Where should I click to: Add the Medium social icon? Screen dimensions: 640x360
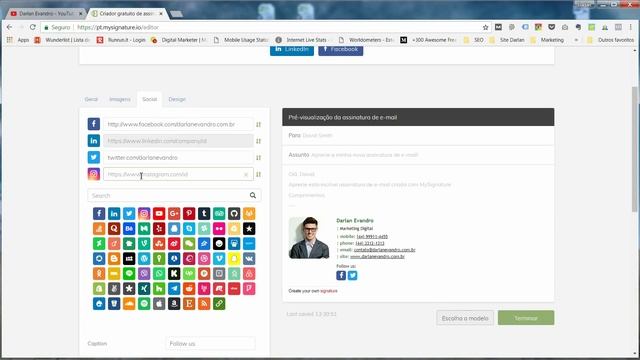pos(144,229)
